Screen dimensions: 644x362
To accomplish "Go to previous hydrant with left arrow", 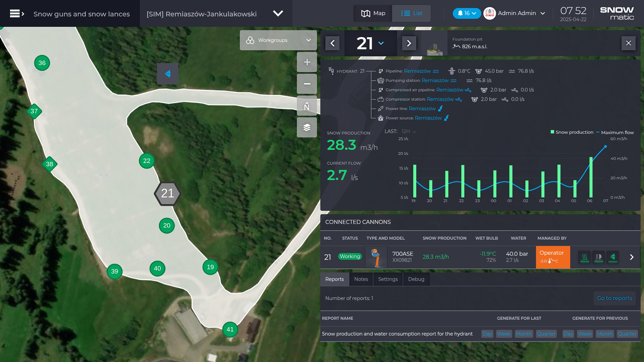I will (x=332, y=43).
